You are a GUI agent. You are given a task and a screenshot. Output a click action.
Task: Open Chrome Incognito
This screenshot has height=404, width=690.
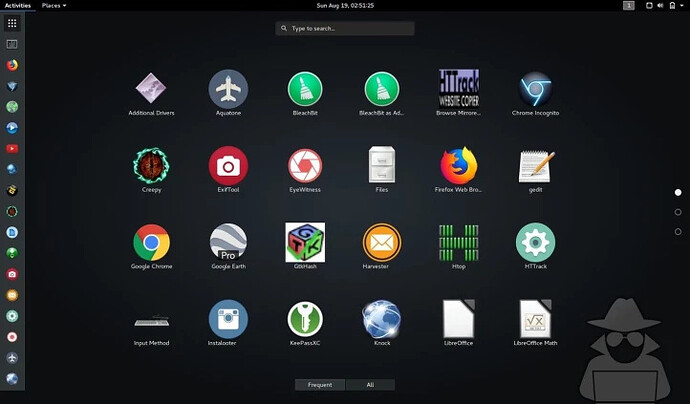535,89
